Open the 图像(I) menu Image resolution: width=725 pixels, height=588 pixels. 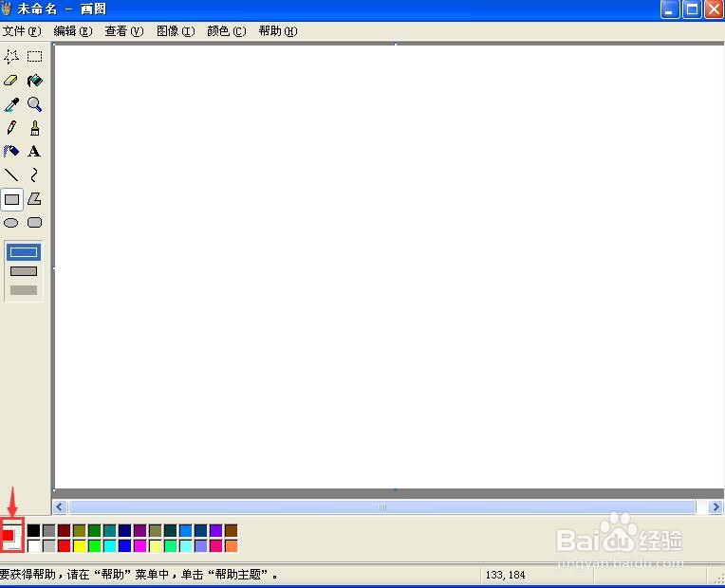(x=176, y=31)
